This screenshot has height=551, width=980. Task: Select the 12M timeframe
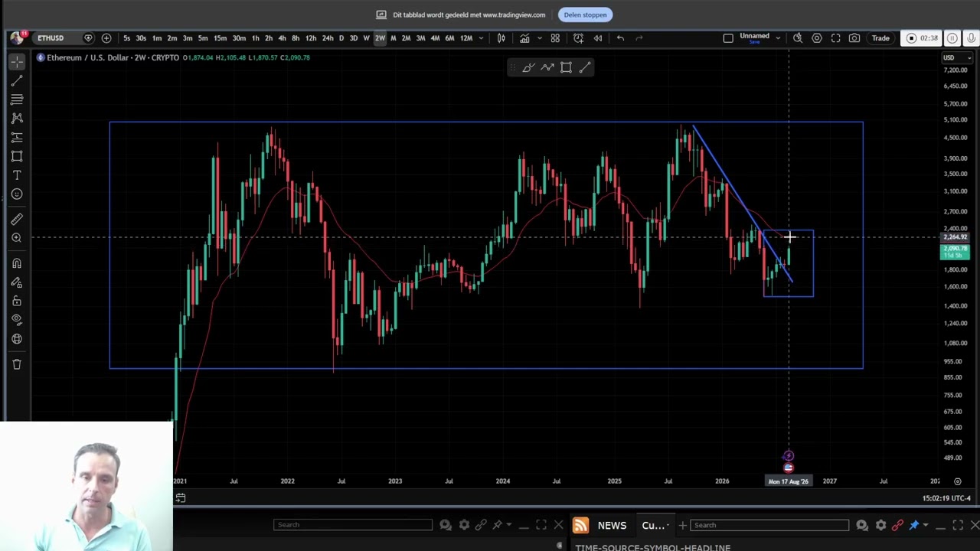466,38
